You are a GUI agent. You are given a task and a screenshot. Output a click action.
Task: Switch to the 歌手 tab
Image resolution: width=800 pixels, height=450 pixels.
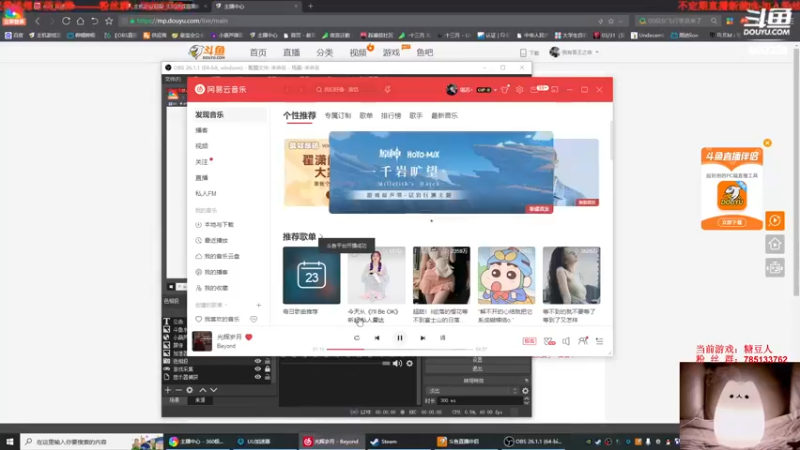pyautogui.click(x=416, y=116)
